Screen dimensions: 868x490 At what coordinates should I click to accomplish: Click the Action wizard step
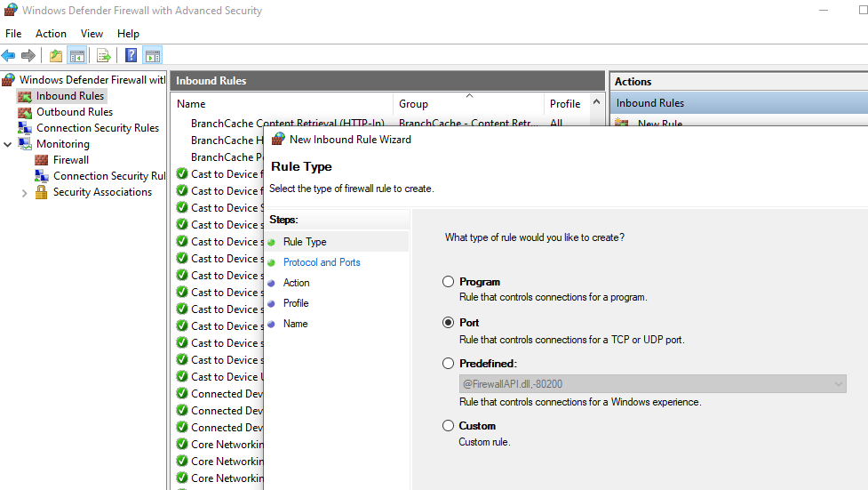point(296,283)
